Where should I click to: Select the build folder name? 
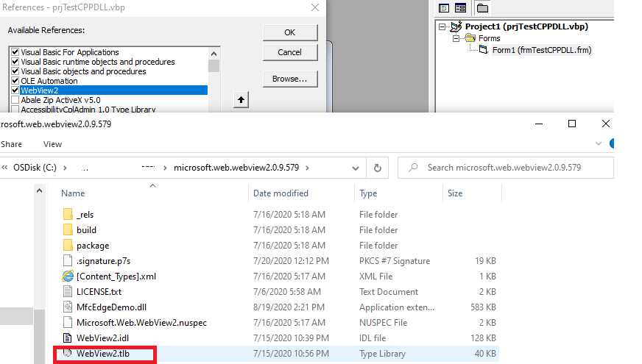tap(86, 230)
